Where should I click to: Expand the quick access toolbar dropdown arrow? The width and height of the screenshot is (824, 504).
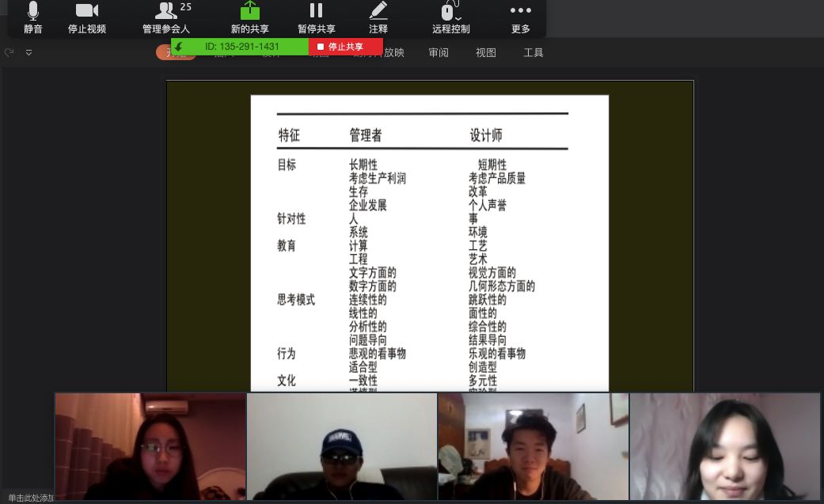(x=29, y=53)
